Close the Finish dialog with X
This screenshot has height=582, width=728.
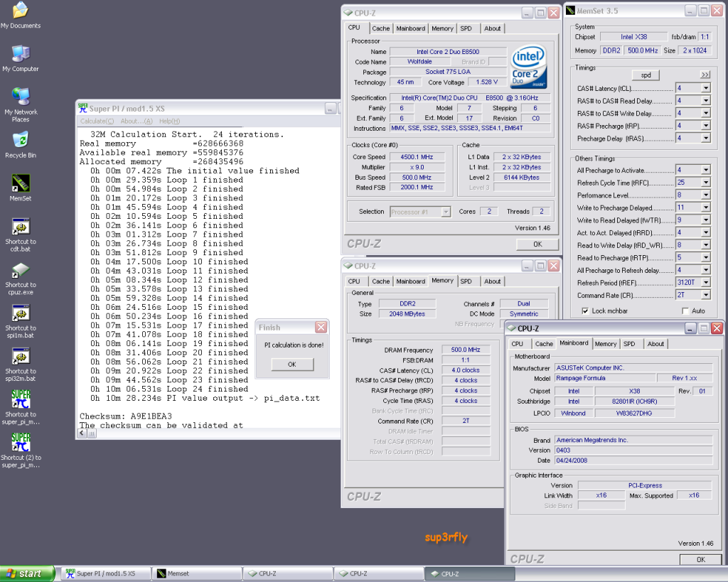321,327
